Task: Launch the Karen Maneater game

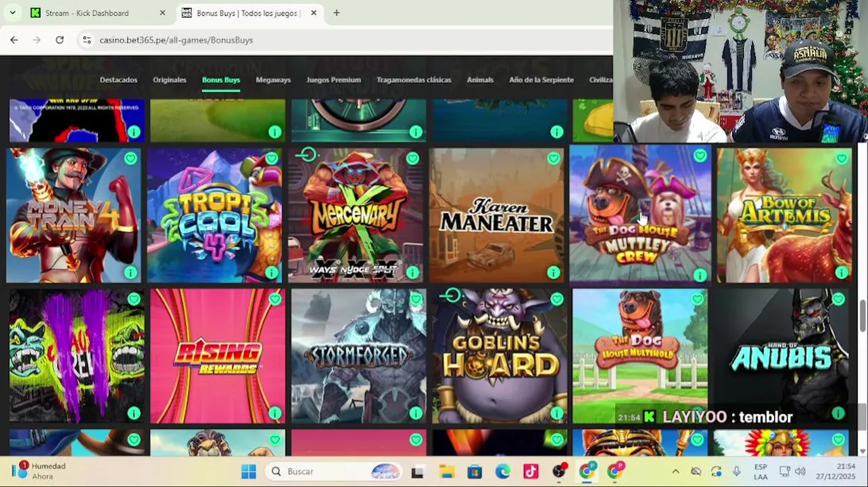Action: click(497, 215)
